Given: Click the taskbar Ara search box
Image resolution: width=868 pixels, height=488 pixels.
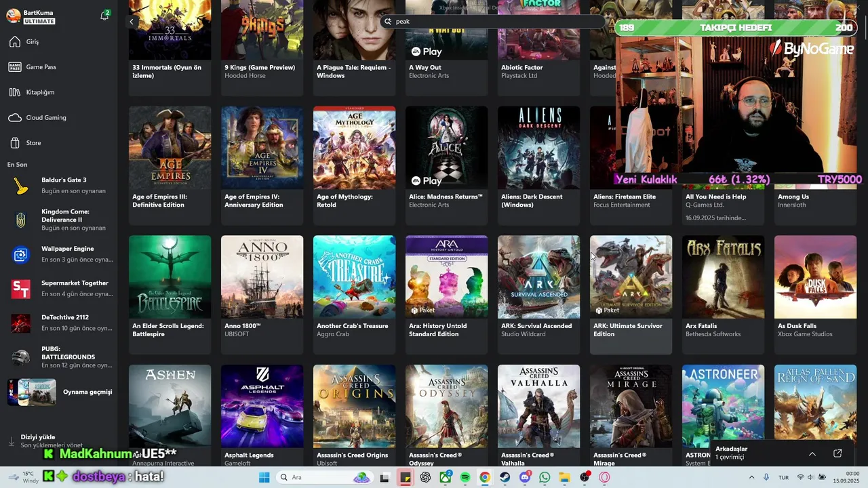Looking at the screenshot, I should tap(323, 477).
